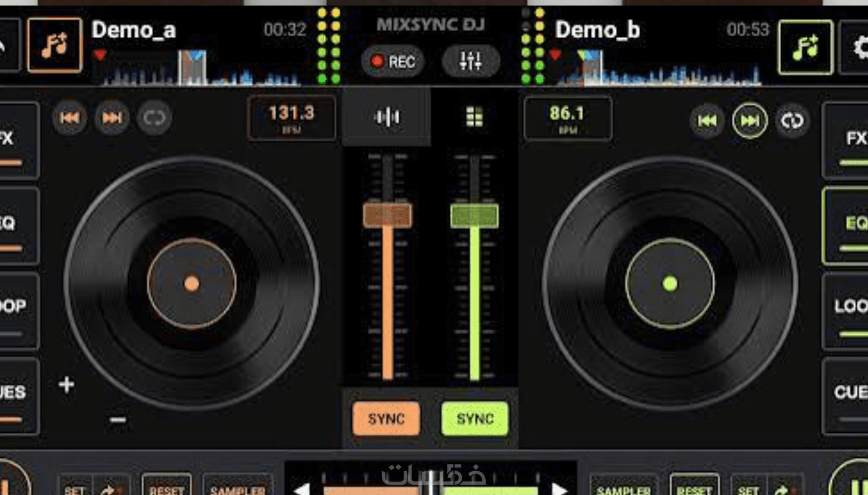Open the mixer equalizer sliders panel

click(470, 61)
